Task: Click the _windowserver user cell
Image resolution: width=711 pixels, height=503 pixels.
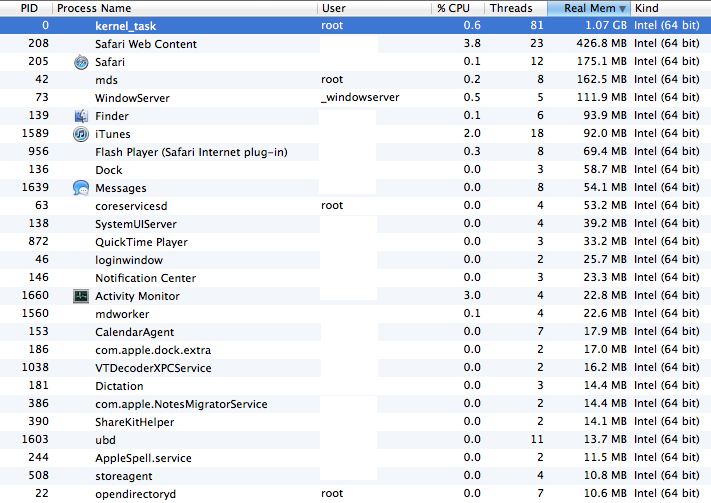Action: click(x=360, y=98)
